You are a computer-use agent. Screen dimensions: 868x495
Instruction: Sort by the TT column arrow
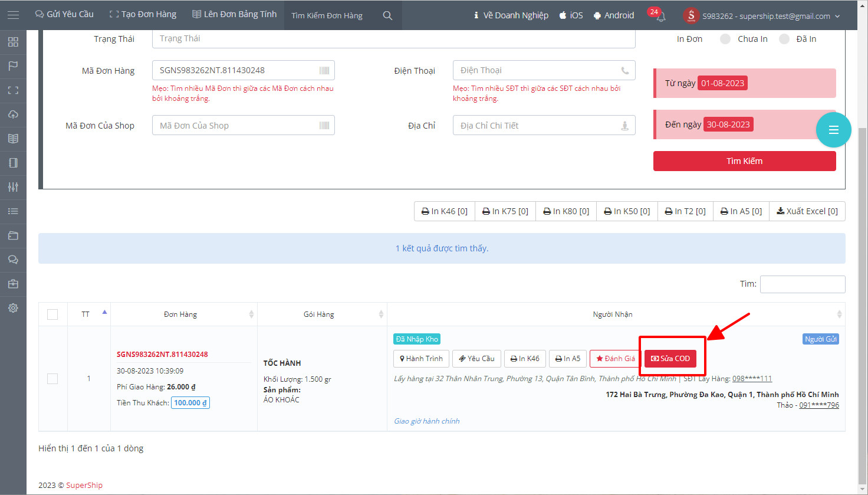(x=104, y=312)
